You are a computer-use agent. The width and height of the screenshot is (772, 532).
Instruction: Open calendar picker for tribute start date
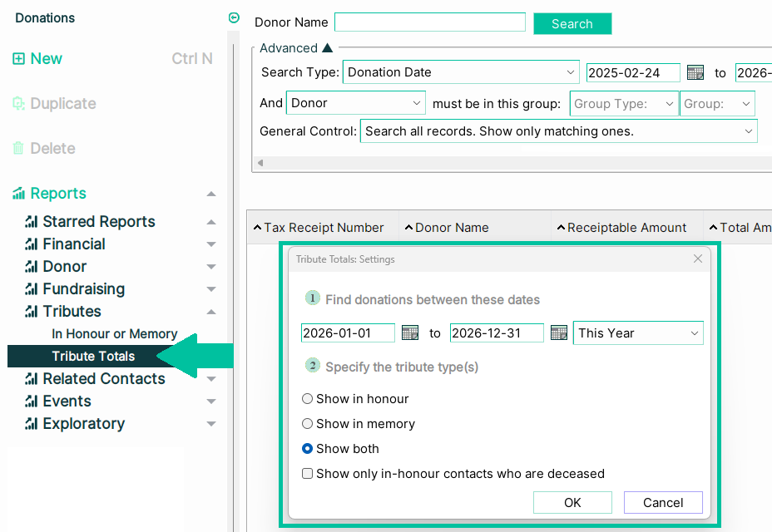(x=410, y=333)
